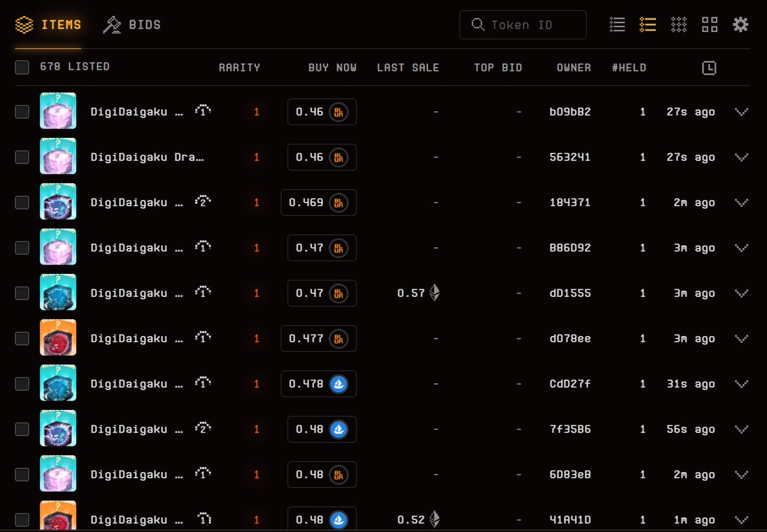Toggle the select-all checkbox beside 678 Listed
The height and width of the screenshot is (532, 767).
pos(22,67)
